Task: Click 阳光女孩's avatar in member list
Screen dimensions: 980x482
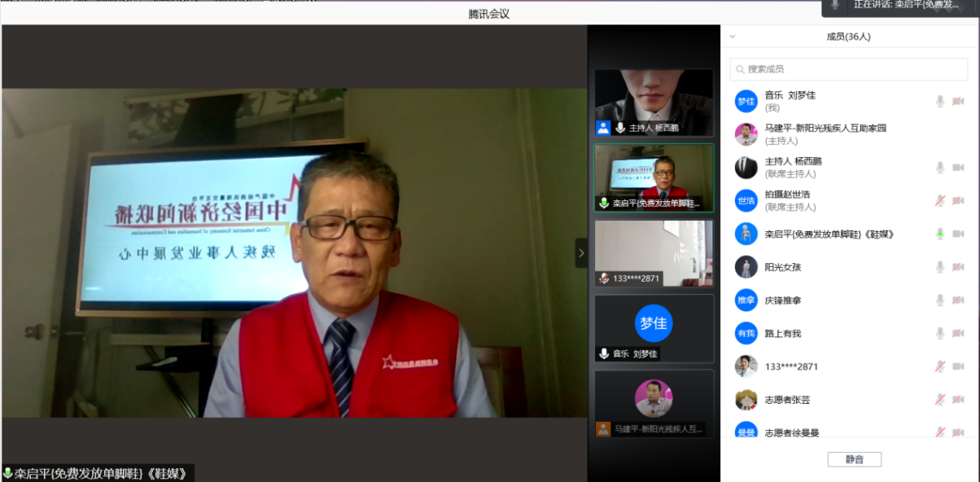Action: pos(746,267)
